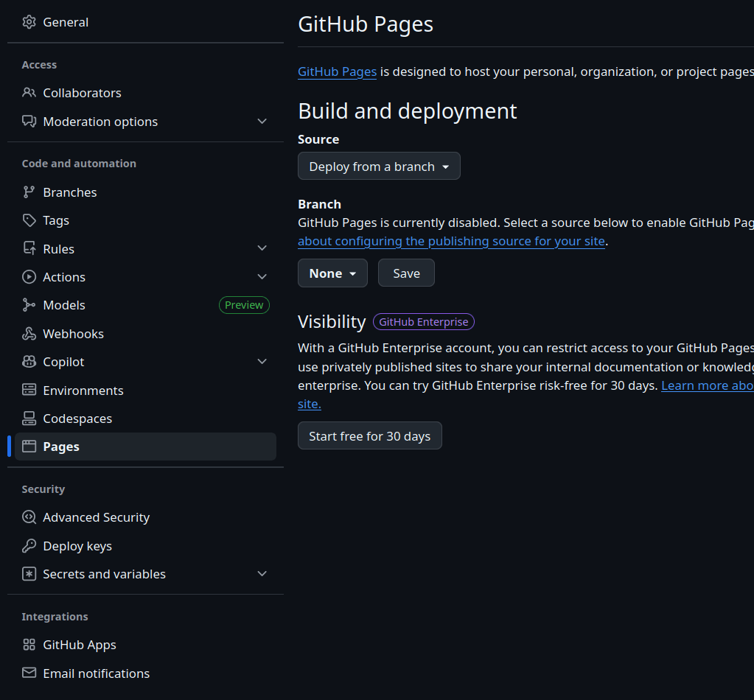This screenshot has height=700, width=754.
Task: Click the Code and automation section label
Action: (79, 164)
